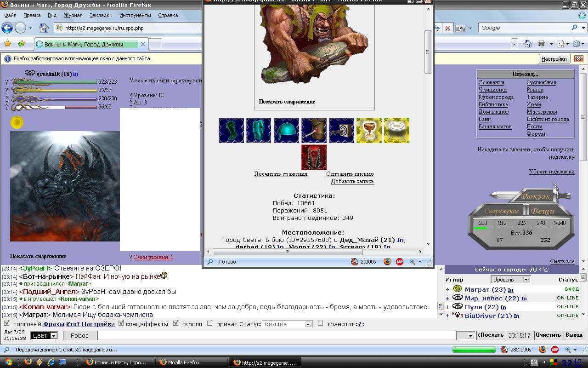588x368 pixels.
Task: Click the 'Послать' send button
Action: tap(491, 335)
